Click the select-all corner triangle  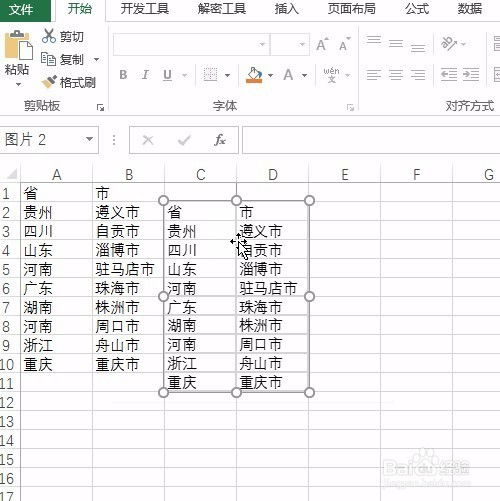pyautogui.click(x=12, y=174)
